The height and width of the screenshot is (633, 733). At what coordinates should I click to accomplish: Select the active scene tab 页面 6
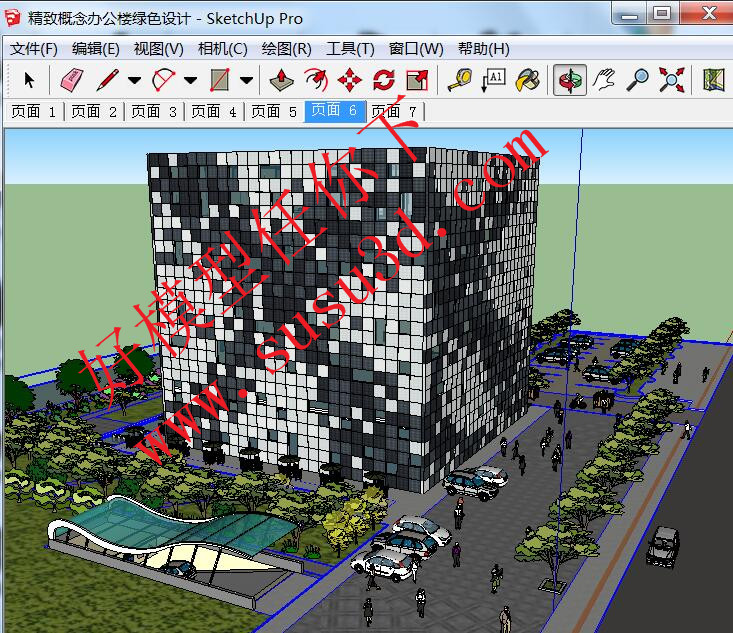tap(334, 111)
